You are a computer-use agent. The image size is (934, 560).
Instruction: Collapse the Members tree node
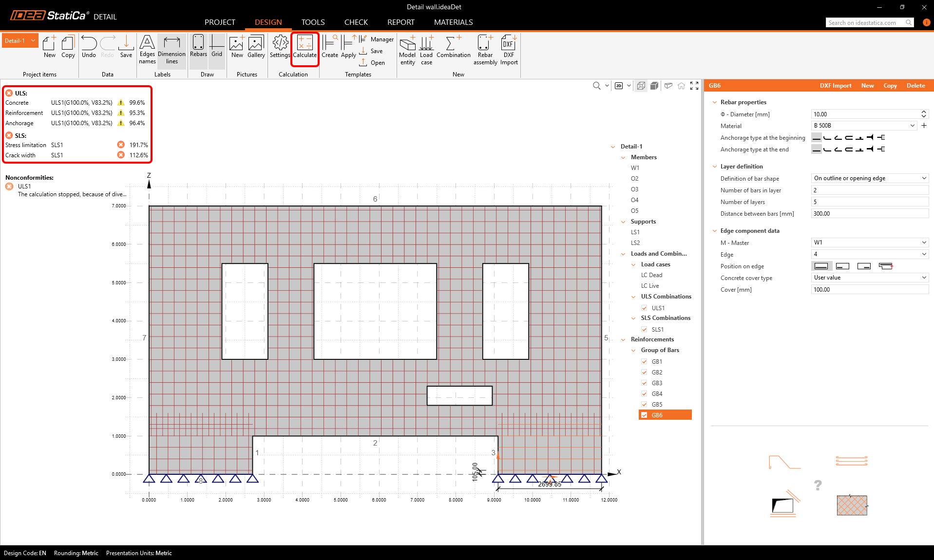click(x=623, y=157)
